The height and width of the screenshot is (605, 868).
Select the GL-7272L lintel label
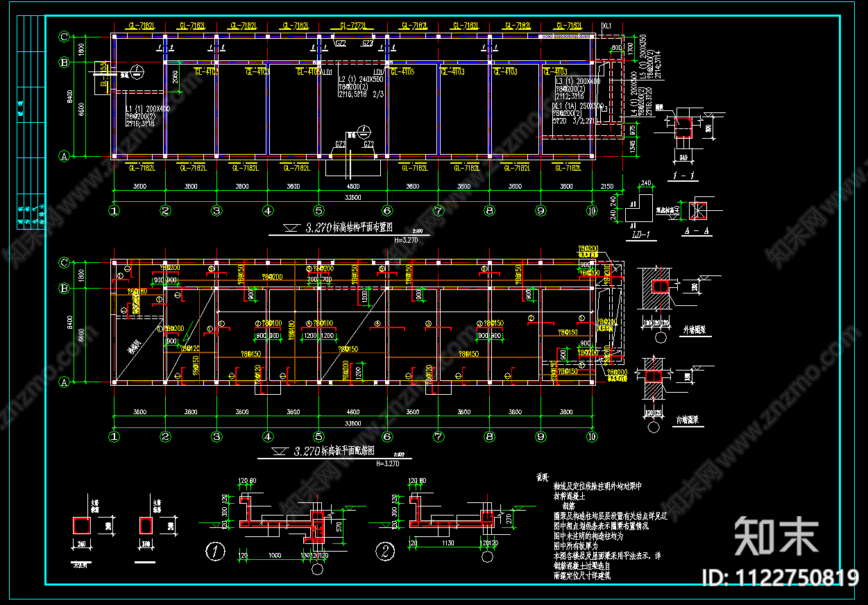coord(352,26)
